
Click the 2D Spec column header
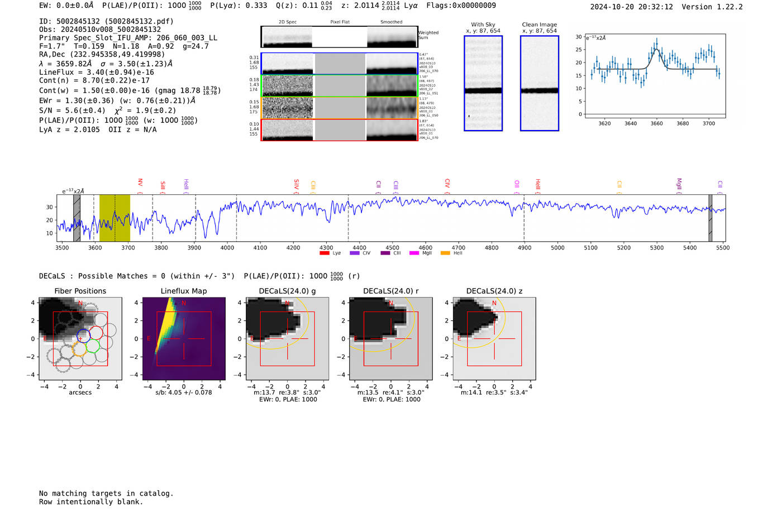click(288, 22)
